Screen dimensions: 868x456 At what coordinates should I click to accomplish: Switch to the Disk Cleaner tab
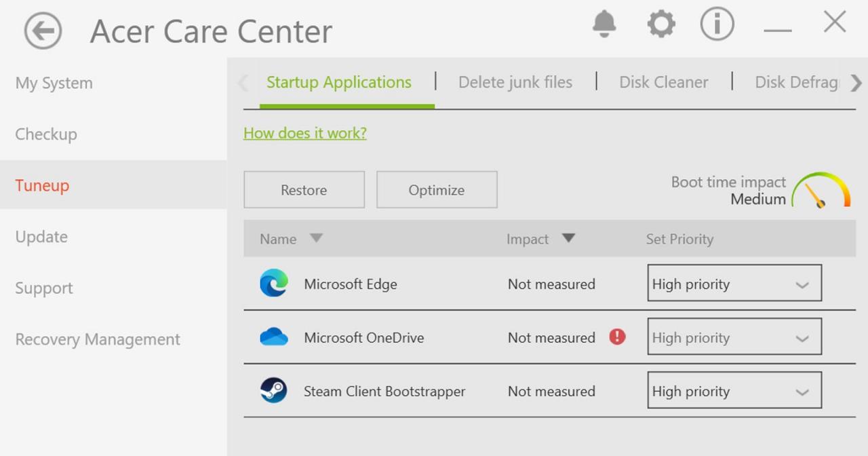pos(664,83)
